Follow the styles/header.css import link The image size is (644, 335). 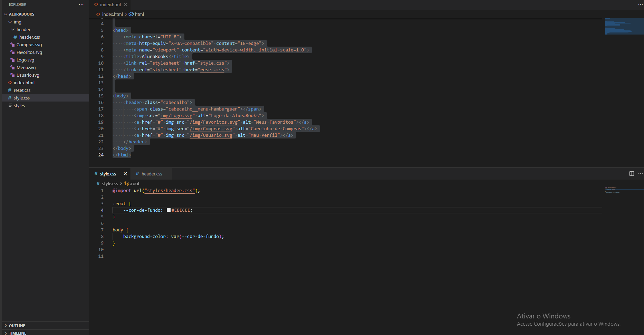(x=170, y=190)
